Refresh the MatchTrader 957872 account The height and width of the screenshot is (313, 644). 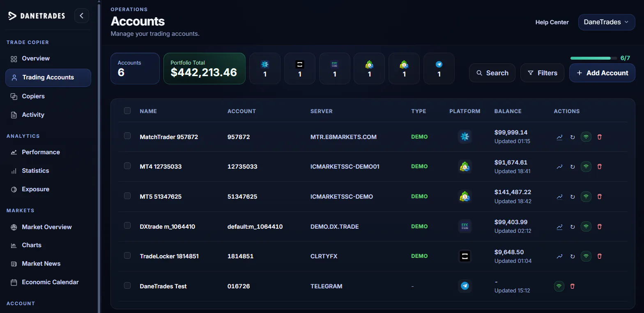point(573,137)
